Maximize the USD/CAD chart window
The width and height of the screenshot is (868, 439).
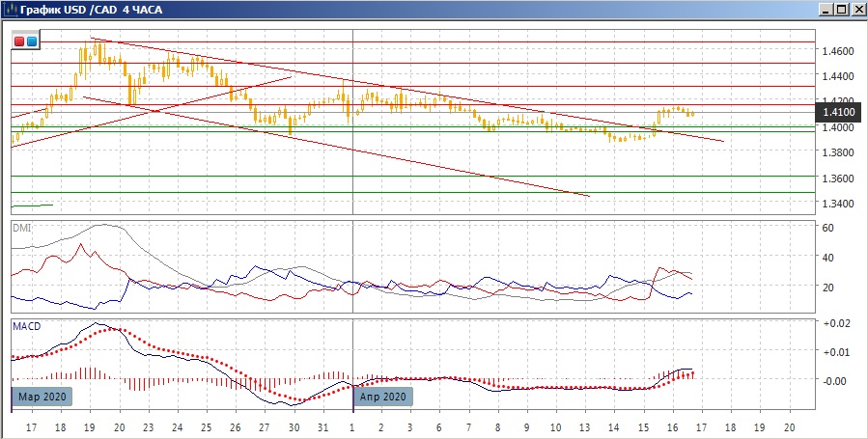click(x=840, y=9)
